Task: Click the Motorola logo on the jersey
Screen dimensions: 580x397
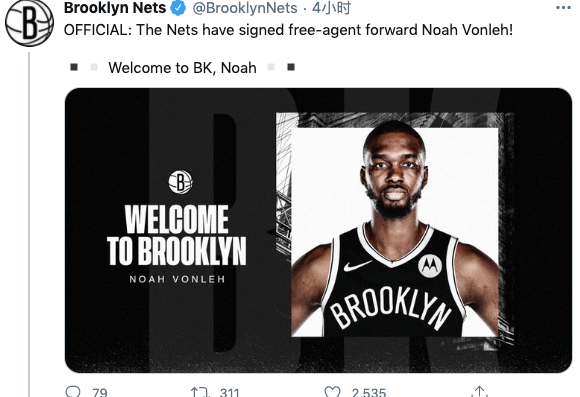Action: (x=430, y=265)
